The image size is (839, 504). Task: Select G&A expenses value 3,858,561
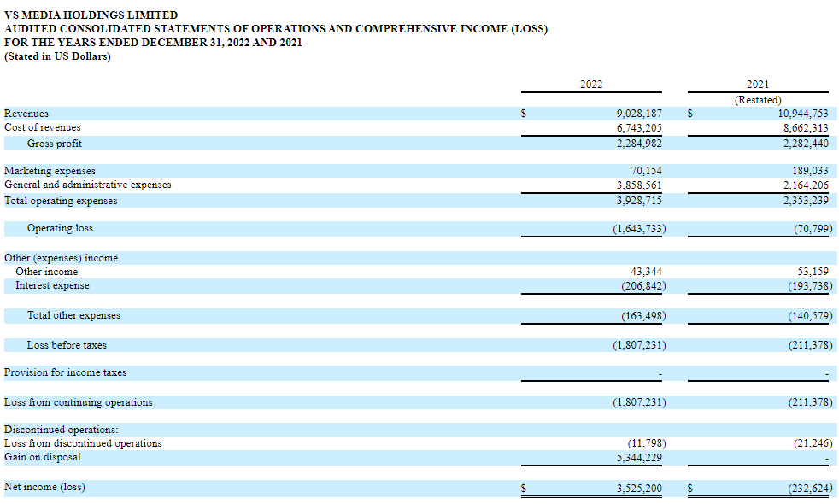[639, 185]
